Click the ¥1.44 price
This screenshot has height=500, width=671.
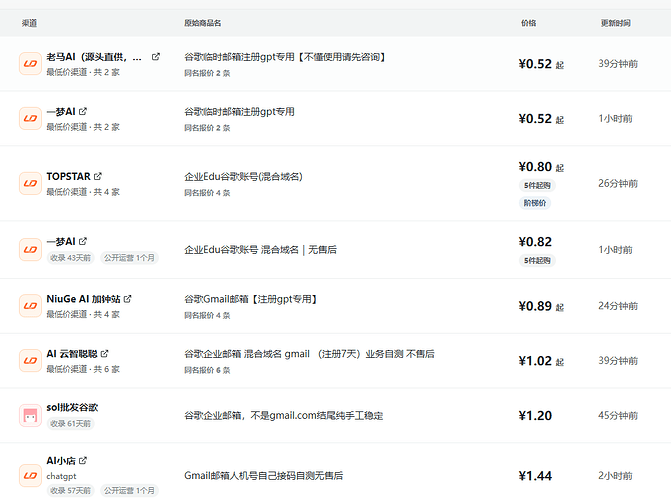(x=535, y=476)
